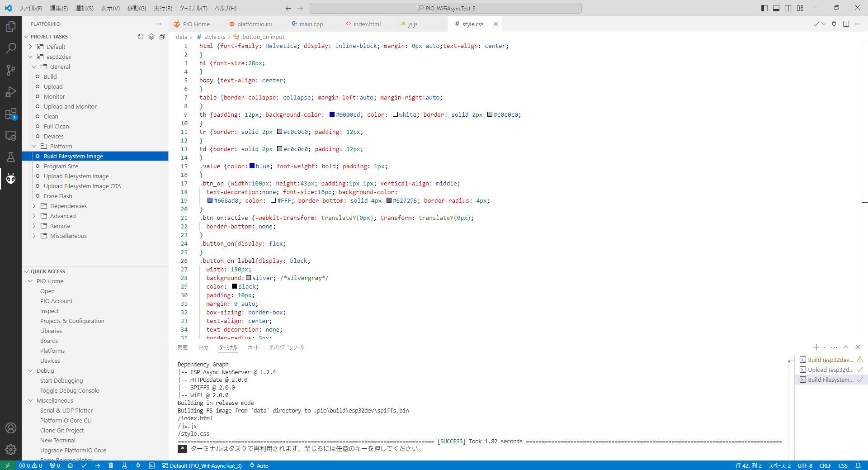Click the trash Clean icon in status bar

pos(111,465)
